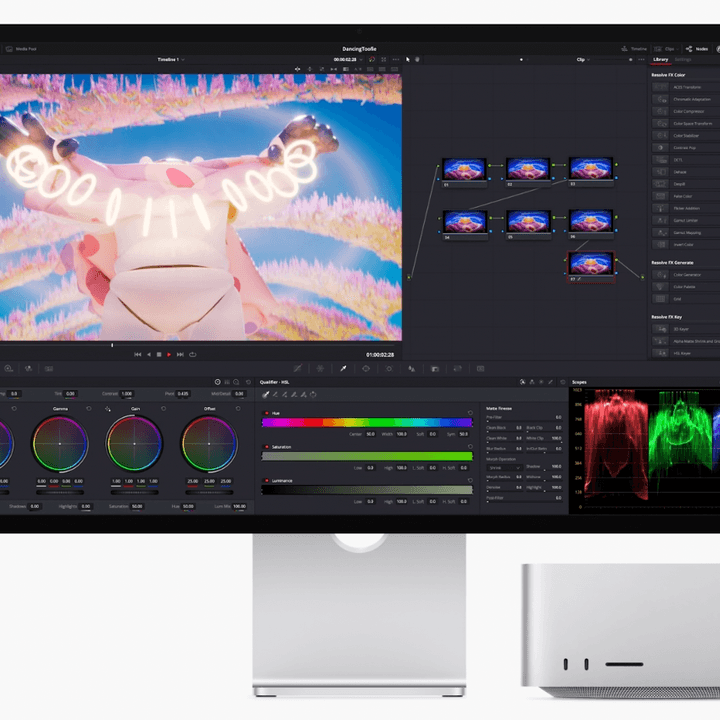Toggle the Clips panel button
This screenshot has width=720, height=720.
(x=664, y=49)
